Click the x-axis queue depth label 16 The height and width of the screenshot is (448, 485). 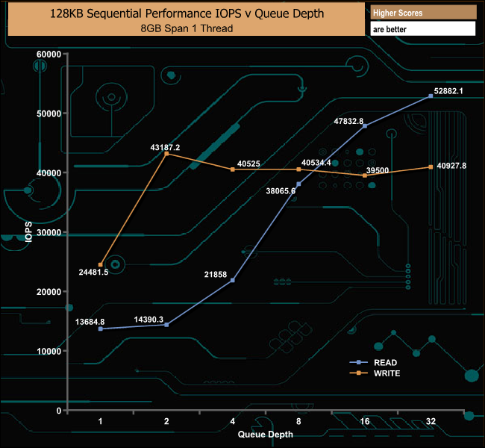click(x=365, y=421)
